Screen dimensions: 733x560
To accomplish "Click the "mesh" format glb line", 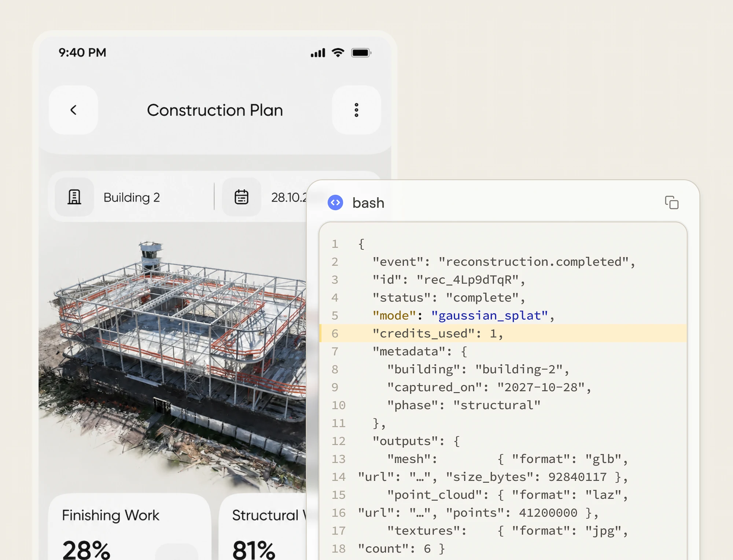I will click(507, 459).
